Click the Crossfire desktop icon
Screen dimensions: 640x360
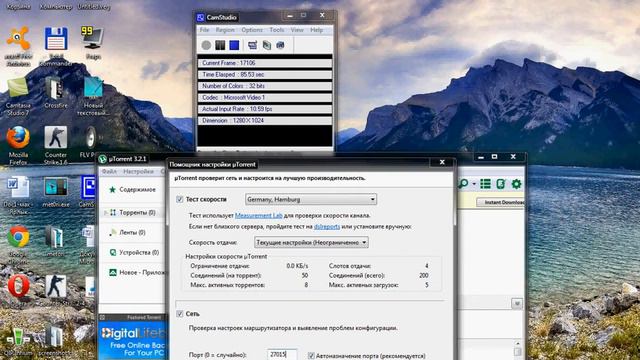56,92
